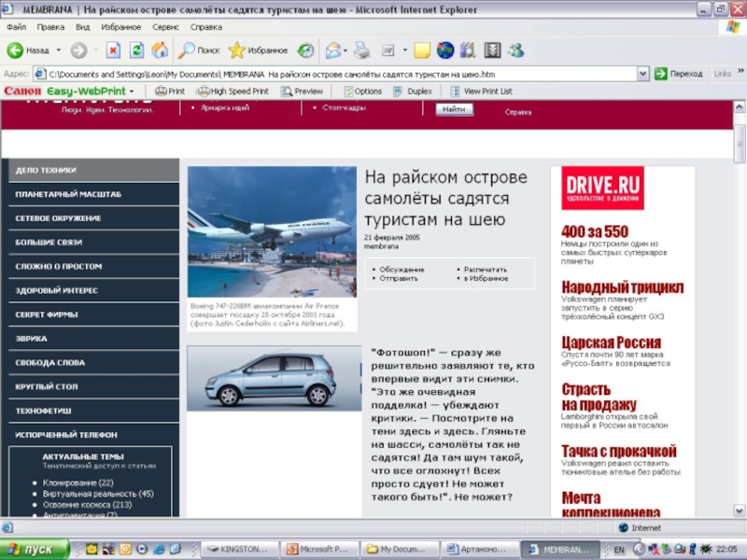Open View Print List
The image size is (747, 560).
coord(481,91)
